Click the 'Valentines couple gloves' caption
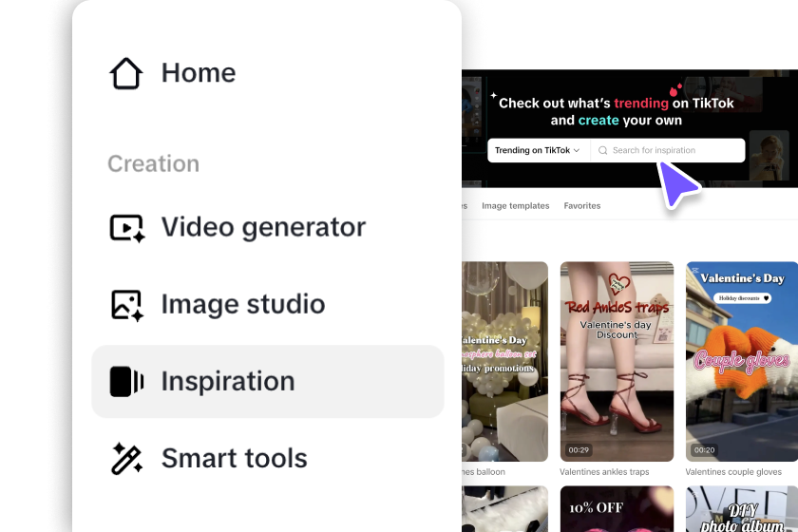Viewport: 798px width, 532px height. (x=733, y=472)
